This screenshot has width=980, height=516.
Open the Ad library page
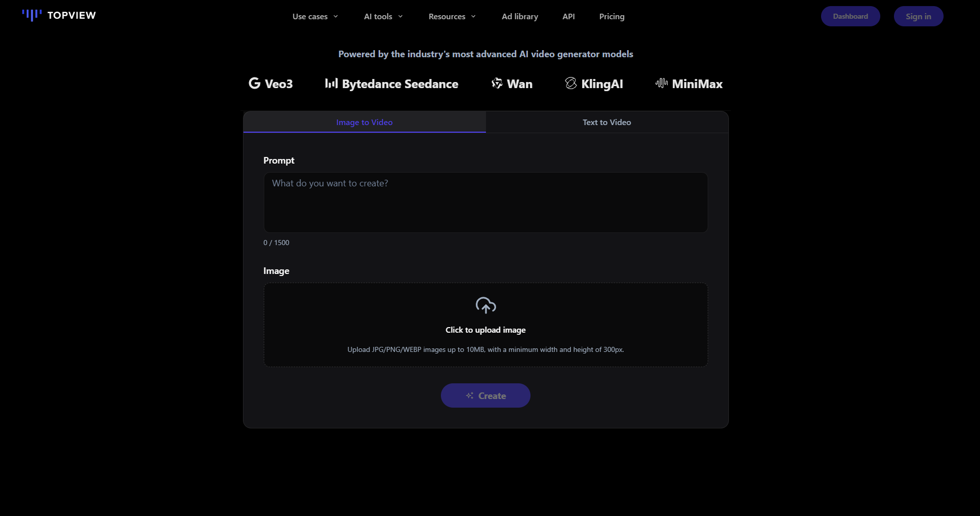(520, 17)
